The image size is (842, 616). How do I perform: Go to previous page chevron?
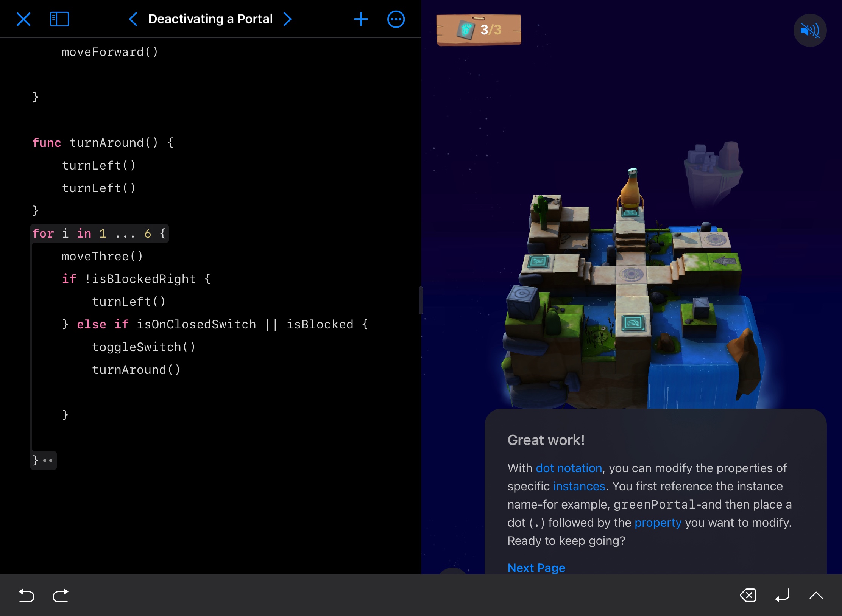pyautogui.click(x=133, y=19)
